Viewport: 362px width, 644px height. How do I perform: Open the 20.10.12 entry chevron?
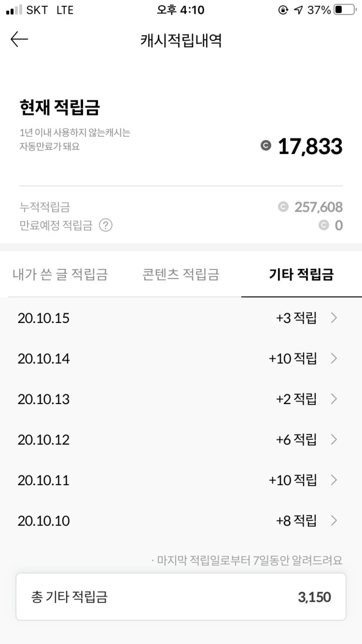(334, 439)
